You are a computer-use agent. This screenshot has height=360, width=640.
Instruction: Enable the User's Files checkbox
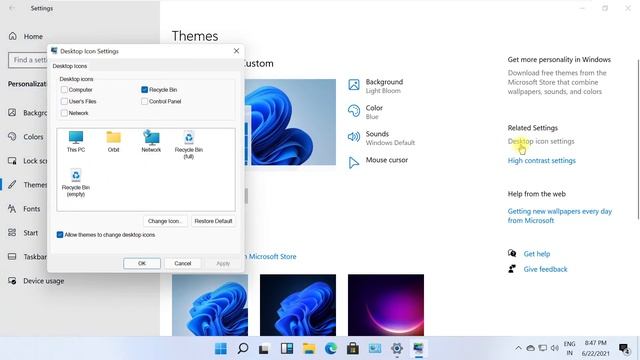[64, 101]
